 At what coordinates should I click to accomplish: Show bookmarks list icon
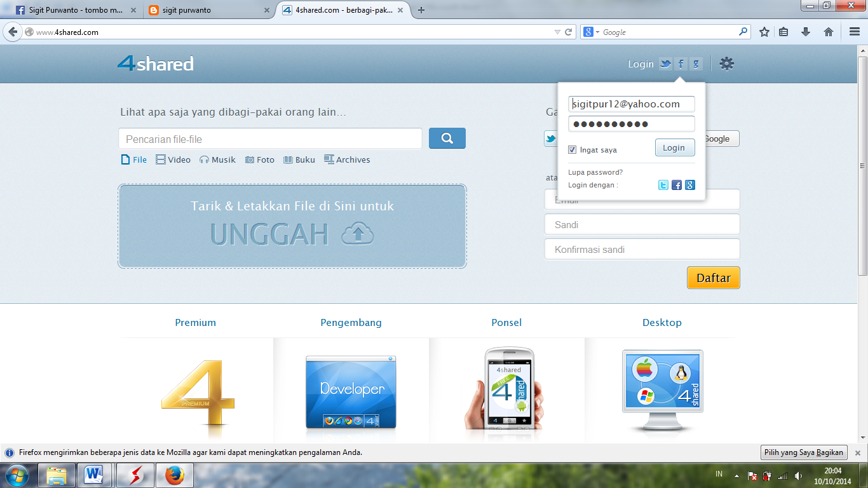pos(783,32)
